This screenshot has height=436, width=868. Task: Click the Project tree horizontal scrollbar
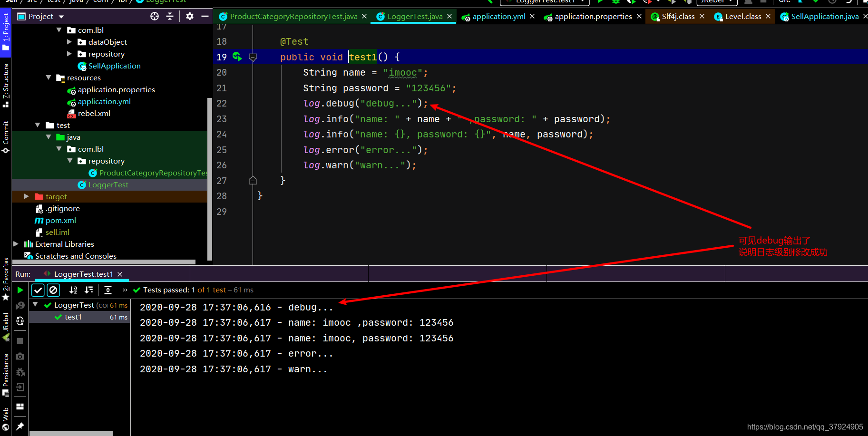104,262
